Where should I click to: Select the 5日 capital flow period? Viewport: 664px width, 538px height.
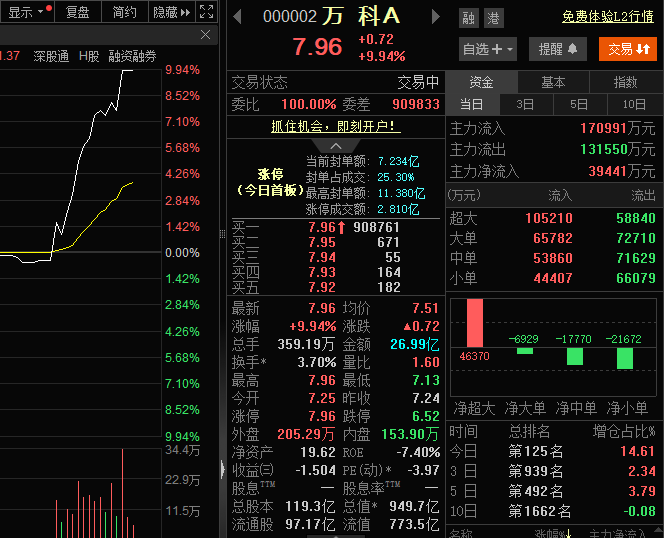579,104
